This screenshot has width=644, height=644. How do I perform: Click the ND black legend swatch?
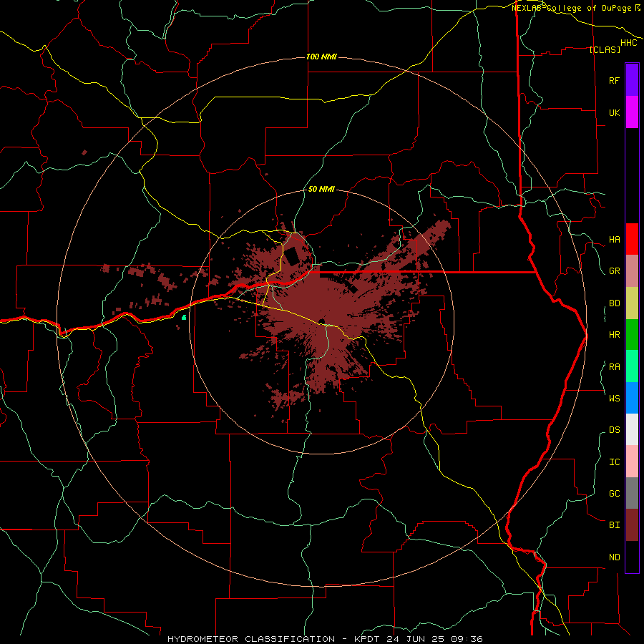pos(632,557)
